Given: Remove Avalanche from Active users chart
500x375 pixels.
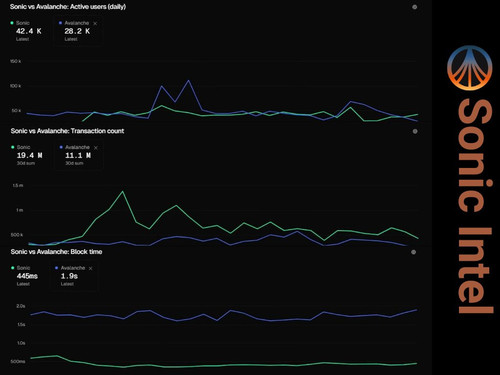Looking at the screenshot, I should tap(95, 24).
